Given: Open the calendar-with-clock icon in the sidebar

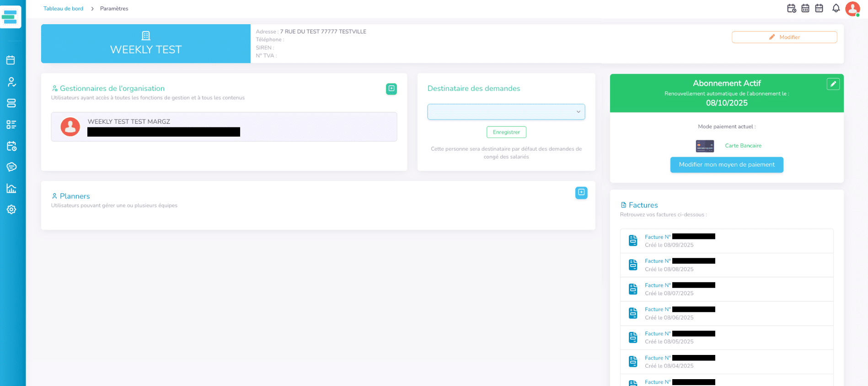Looking at the screenshot, I should coord(11,146).
